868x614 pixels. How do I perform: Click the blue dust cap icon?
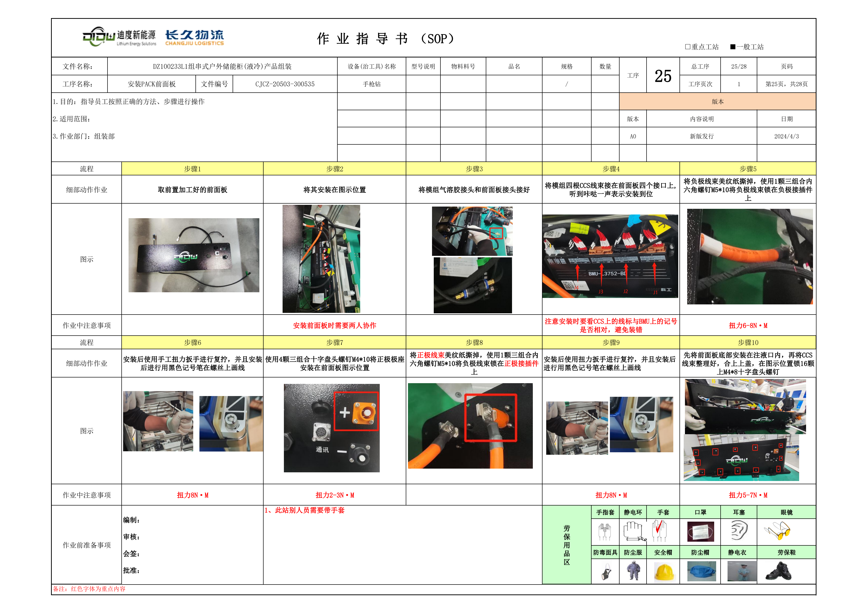[701, 571]
